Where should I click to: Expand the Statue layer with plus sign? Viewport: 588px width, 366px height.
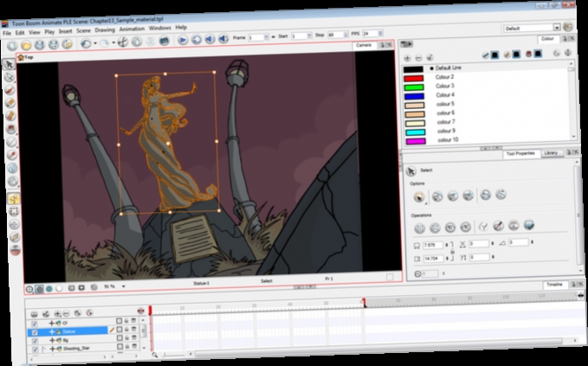[52, 332]
